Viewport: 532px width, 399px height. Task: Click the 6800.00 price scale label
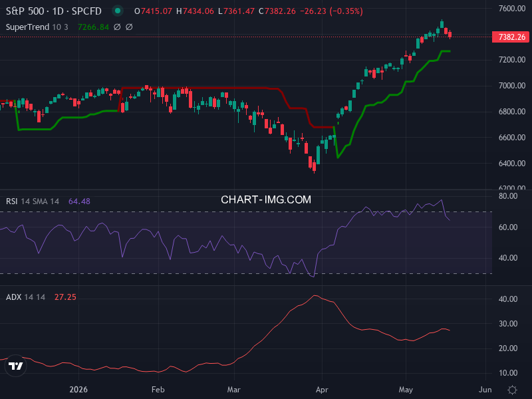512,112
